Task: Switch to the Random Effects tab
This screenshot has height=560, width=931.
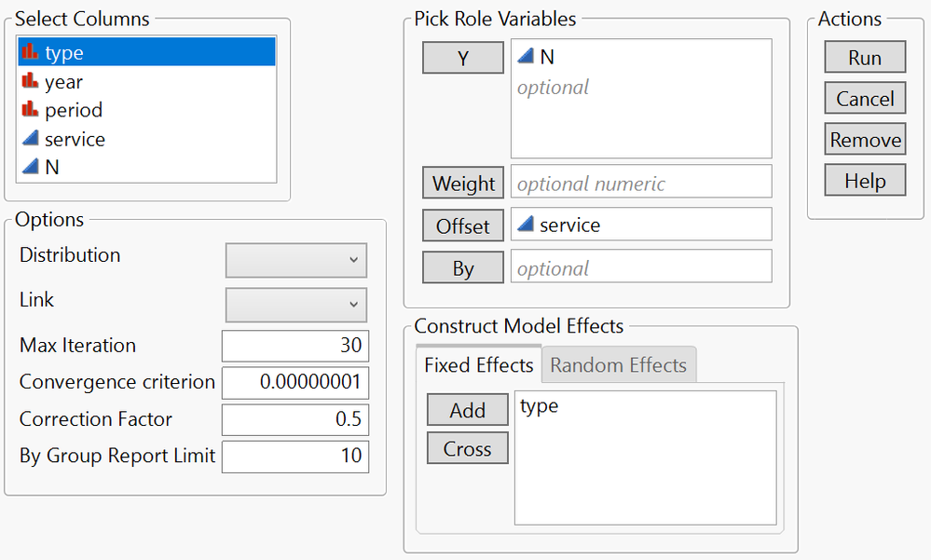Action: (618, 365)
